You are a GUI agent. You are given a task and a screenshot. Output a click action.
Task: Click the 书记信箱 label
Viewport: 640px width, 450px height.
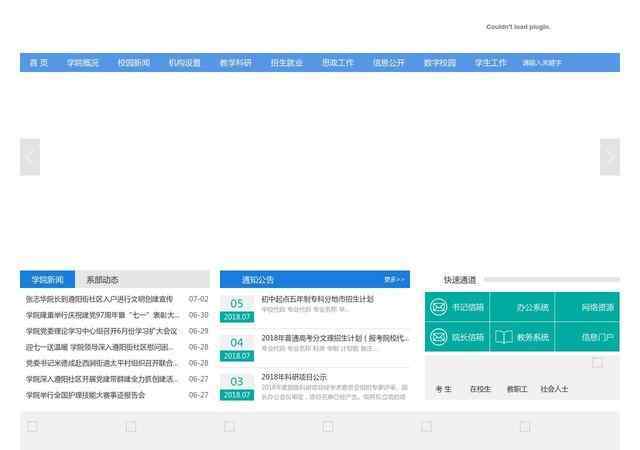coord(468,307)
